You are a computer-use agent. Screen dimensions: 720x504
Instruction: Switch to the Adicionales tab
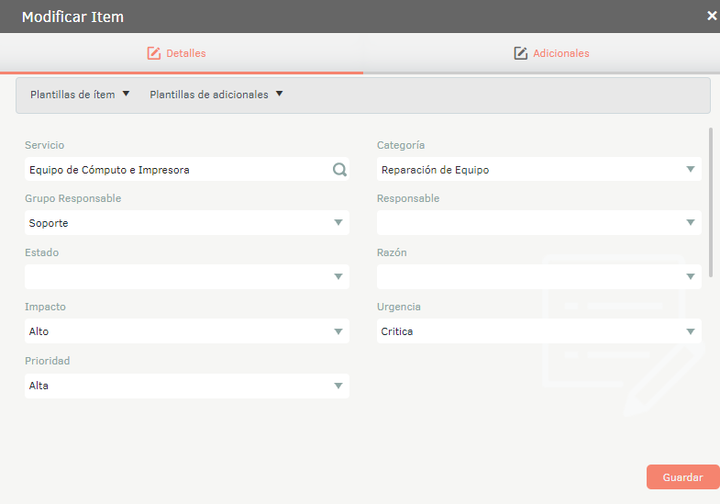coord(542,53)
